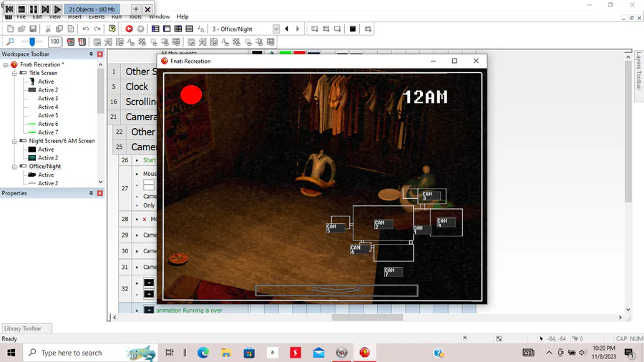Click the event editor vertical scrollbar down arrow
Viewport: 644px width, 362px height.
click(628, 310)
